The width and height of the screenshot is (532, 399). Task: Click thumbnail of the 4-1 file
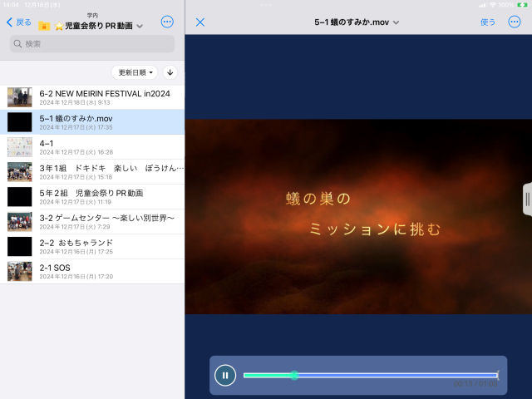(20, 147)
